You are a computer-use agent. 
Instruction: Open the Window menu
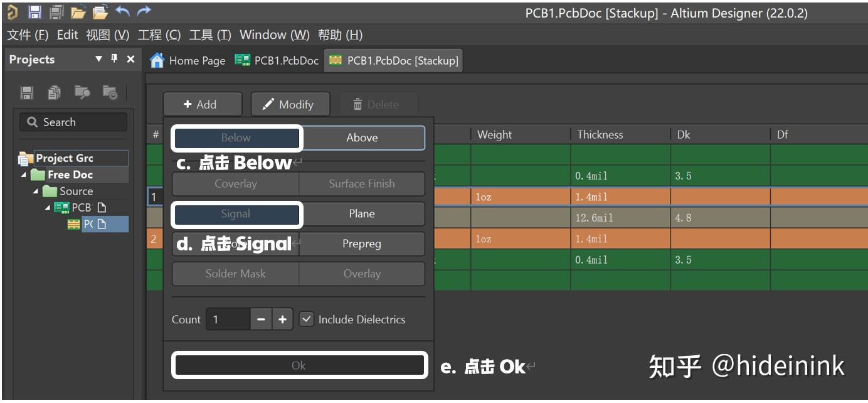pyautogui.click(x=273, y=35)
